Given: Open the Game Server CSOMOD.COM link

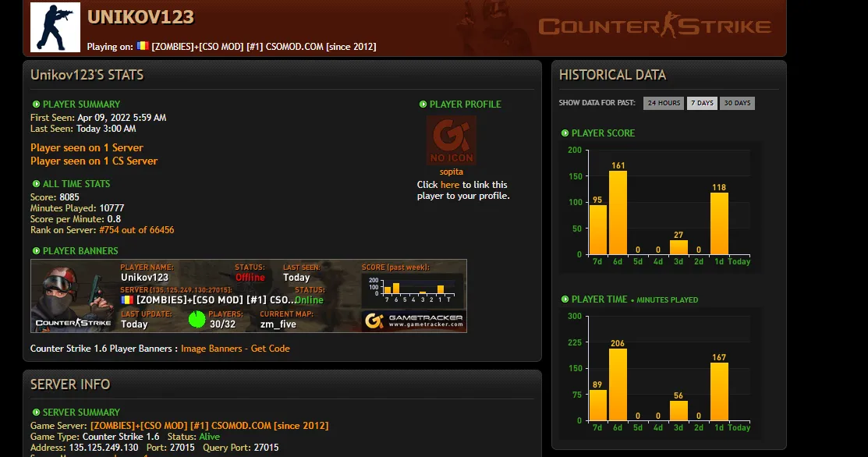Looking at the screenshot, I should point(209,426).
